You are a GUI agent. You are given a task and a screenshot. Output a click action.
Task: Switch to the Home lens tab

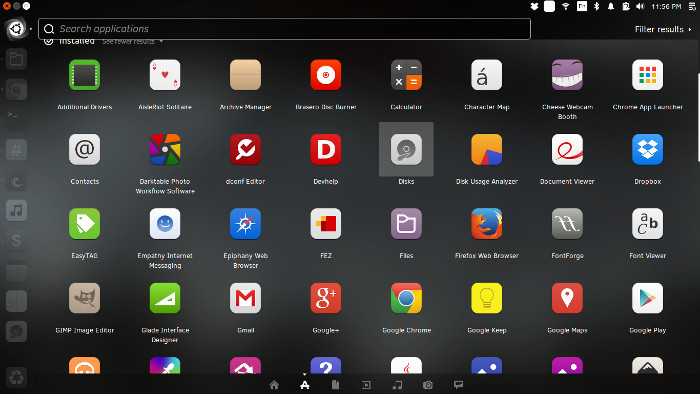click(x=274, y=385)
